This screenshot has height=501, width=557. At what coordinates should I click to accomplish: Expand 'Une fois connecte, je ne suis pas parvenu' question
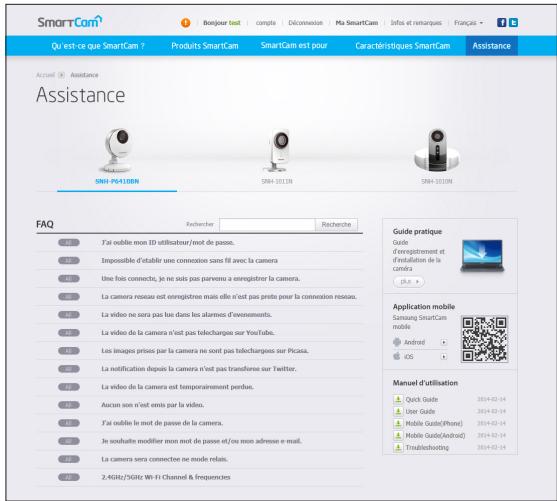201,279
